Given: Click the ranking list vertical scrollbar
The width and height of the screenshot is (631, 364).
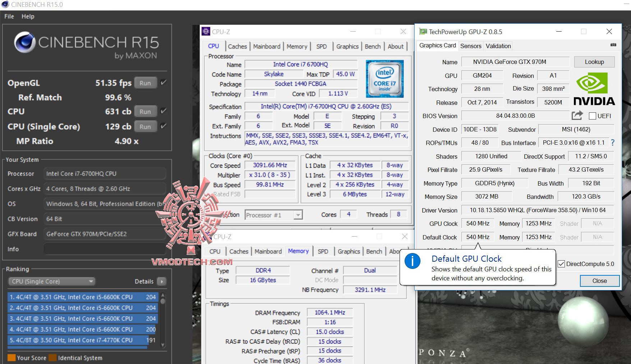Looking at the screenshot, I should point(163,320).
